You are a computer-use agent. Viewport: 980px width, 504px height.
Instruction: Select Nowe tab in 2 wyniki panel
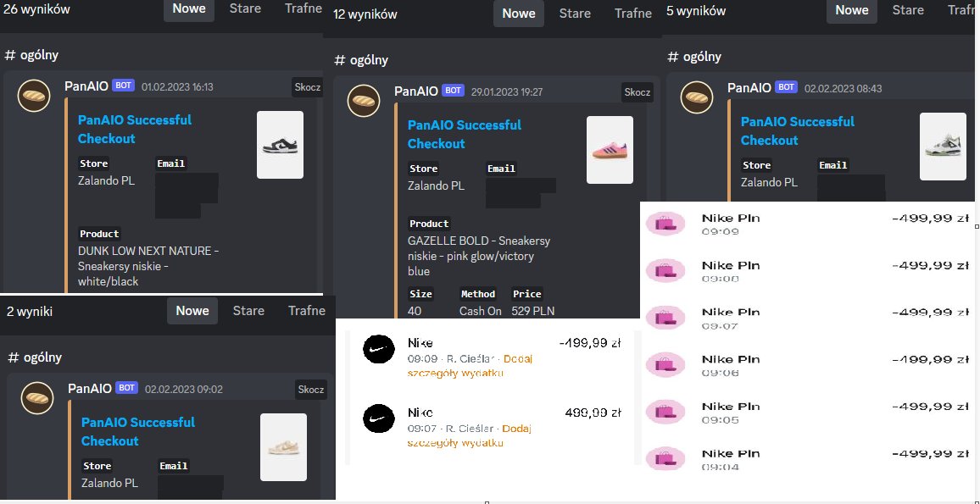pos(192,311)
